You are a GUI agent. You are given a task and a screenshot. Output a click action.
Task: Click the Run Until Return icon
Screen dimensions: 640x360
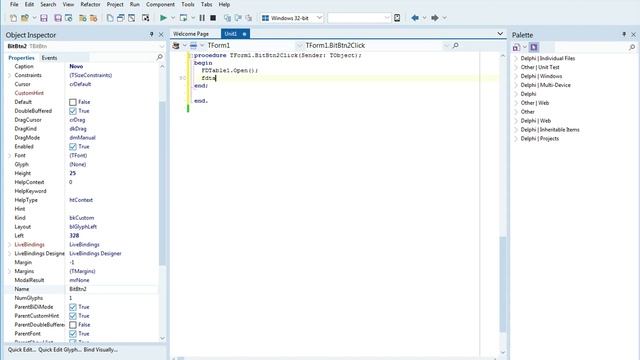[249, 18]
